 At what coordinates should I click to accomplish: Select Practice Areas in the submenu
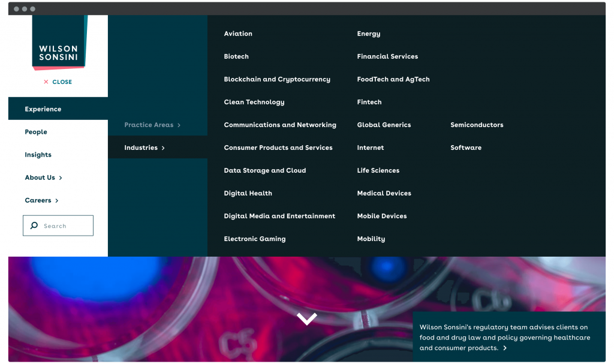click(149, 125)
